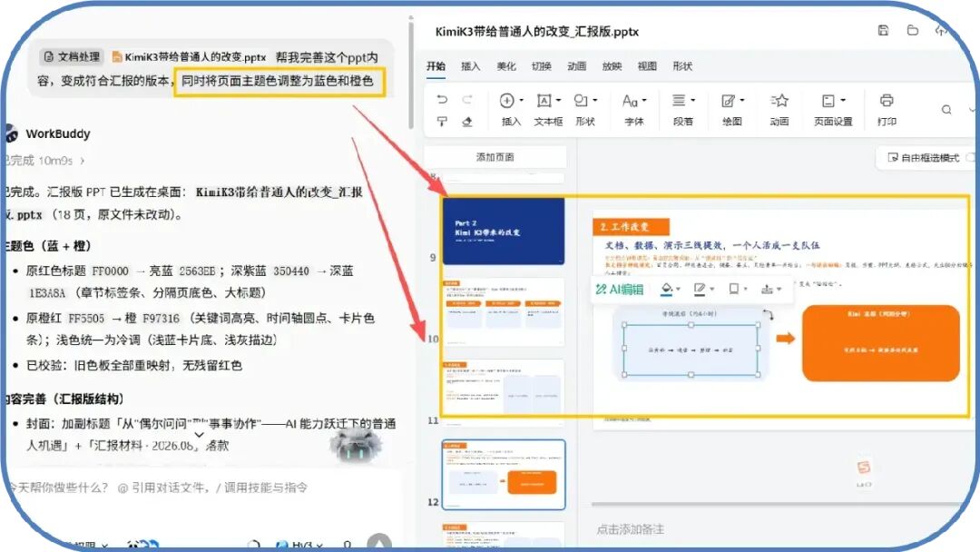
Task: Click the down chevron above chat input
Action: pyautogui.click(x=199, y=435)
